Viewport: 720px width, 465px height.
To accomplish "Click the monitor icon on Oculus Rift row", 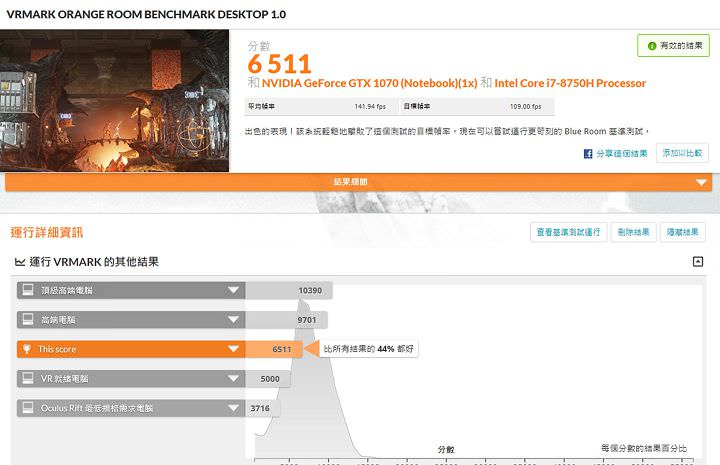I will (x=28, y=408).
